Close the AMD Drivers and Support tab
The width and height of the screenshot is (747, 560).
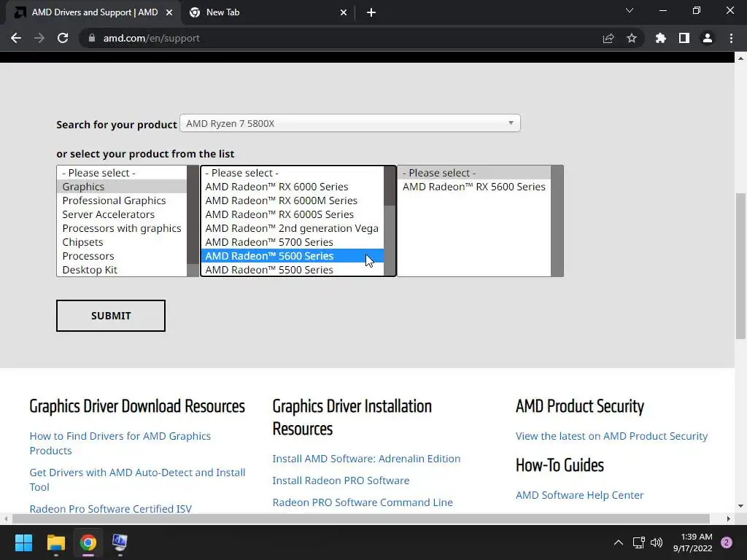coord(169,12)
